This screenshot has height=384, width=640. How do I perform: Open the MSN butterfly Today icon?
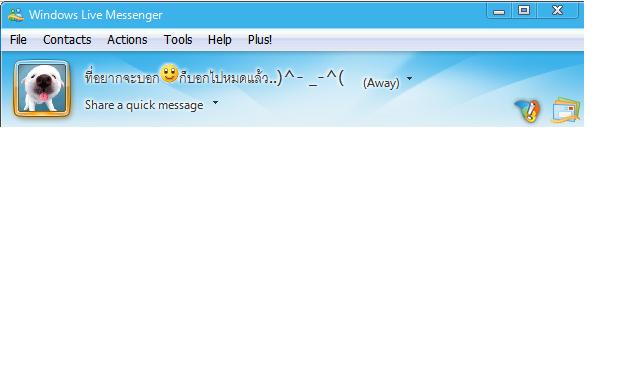pos(528,110)
